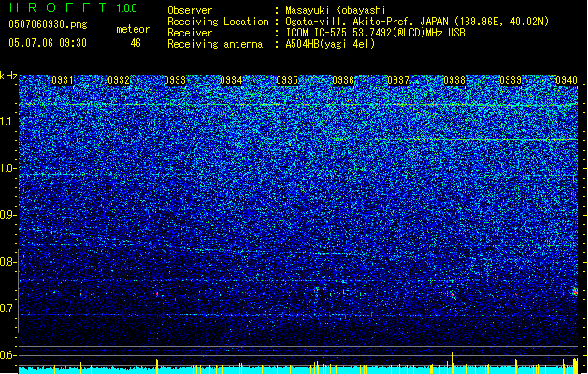Click the 1.1 kHz axis label

8,122
